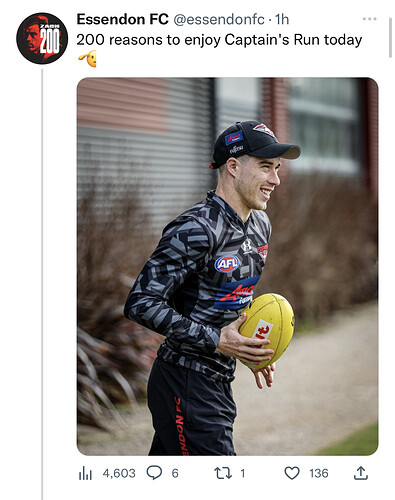Viewport: 395px width, 500px height.
Task: Click the views analytics bar chart icon
Action: [x=85, y=473]
